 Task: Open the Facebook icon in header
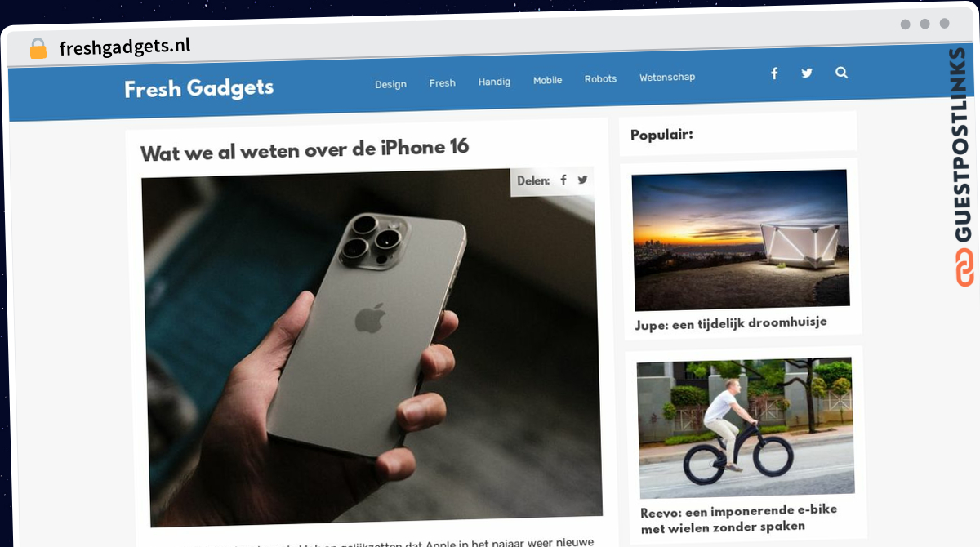click(774, 73)
